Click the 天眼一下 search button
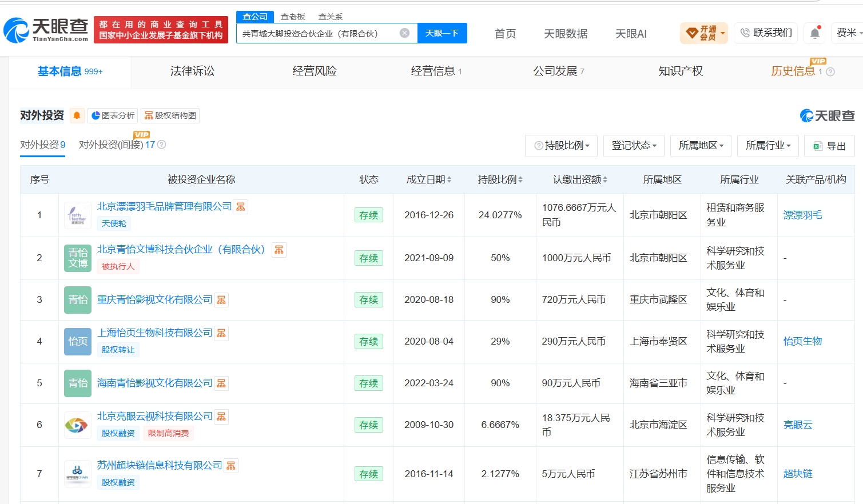This screenshot has width=863, height=504. pos(442,33)
